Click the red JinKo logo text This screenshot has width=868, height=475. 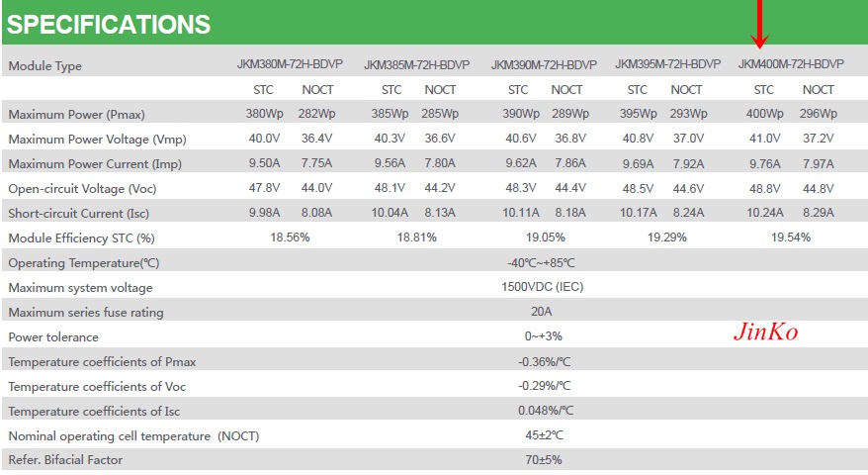pos(765,332)
